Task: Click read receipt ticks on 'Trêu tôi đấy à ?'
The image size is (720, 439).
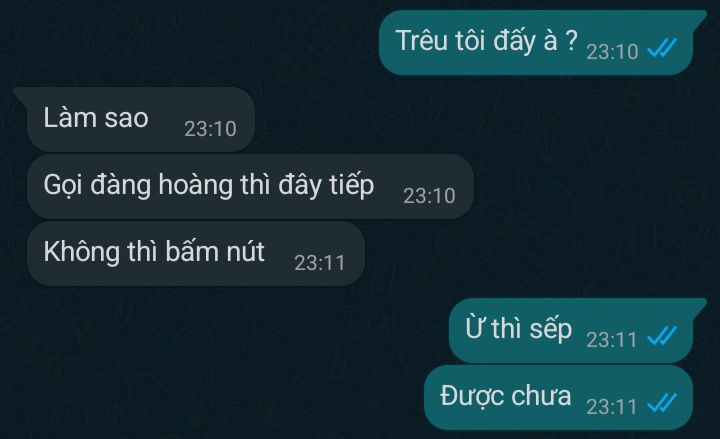Action: point(662,48)
